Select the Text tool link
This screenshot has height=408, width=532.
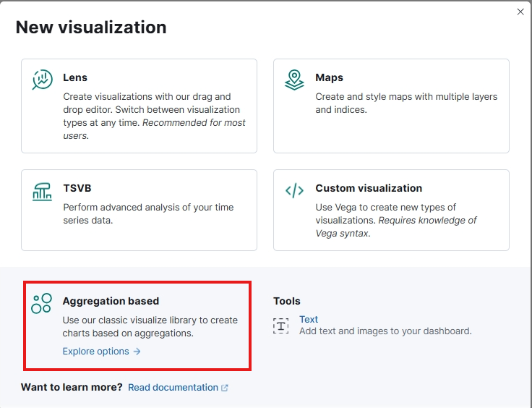click(x=309, y=319)
